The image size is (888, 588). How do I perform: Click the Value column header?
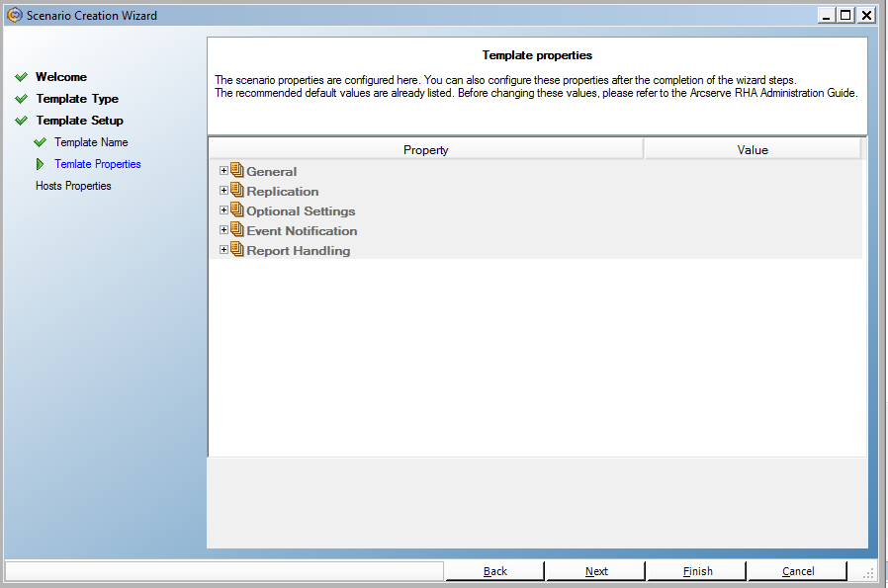(753, 149)
